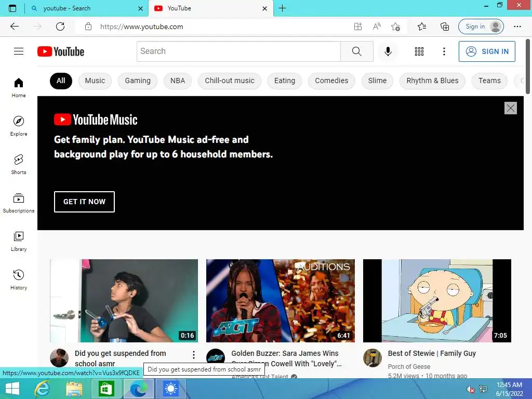Open YouTube settings three-dot menu
The image size is (532, 399).
(x=444, y=51)
